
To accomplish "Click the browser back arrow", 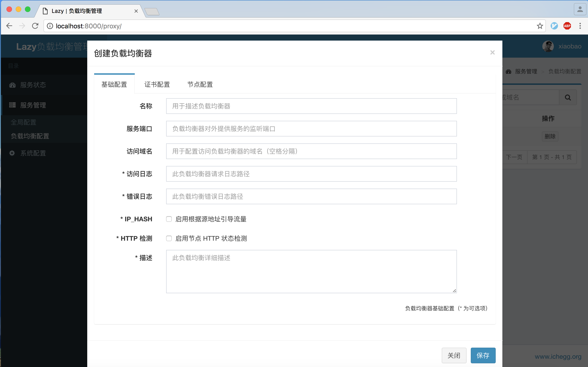I will pos(9,26).
